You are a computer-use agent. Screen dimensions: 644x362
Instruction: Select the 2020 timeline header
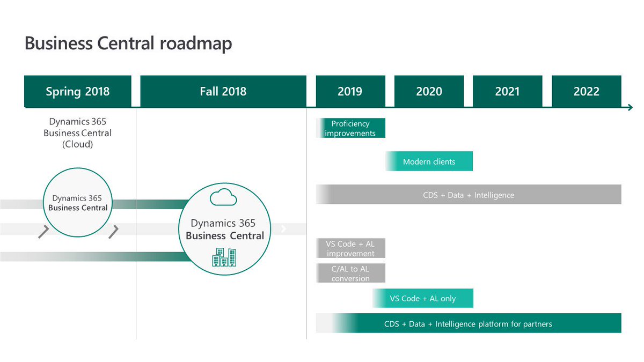tap(429, 91)
